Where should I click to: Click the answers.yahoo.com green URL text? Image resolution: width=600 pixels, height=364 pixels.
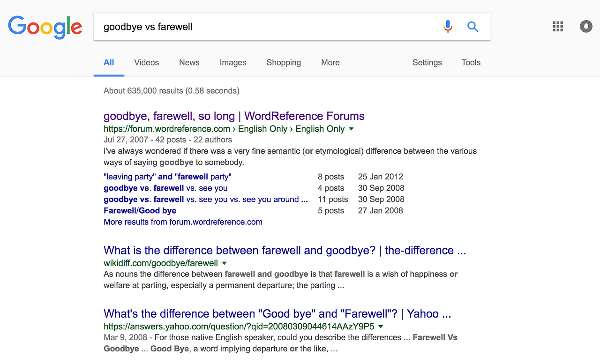tap(239, 327)
